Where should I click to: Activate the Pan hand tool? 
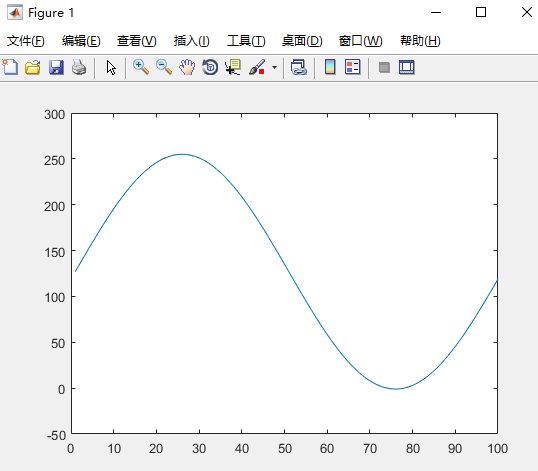pyautogui.click(x=187, y=67)
